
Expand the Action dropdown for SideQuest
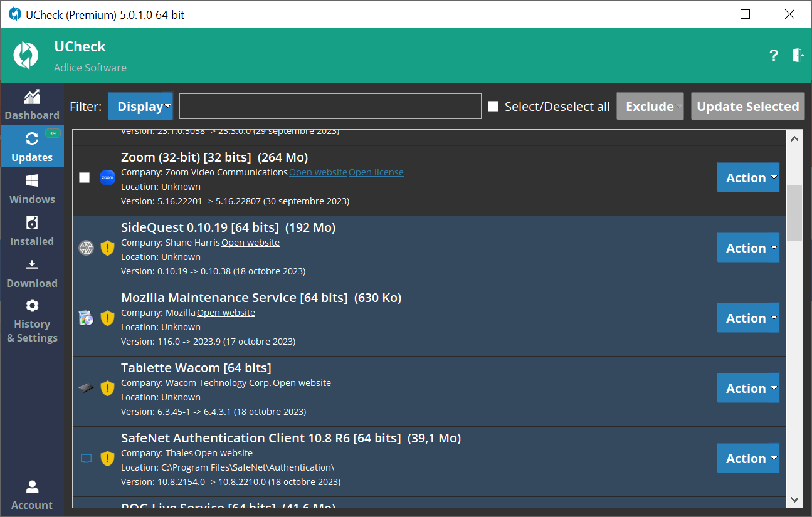point(747,248)
